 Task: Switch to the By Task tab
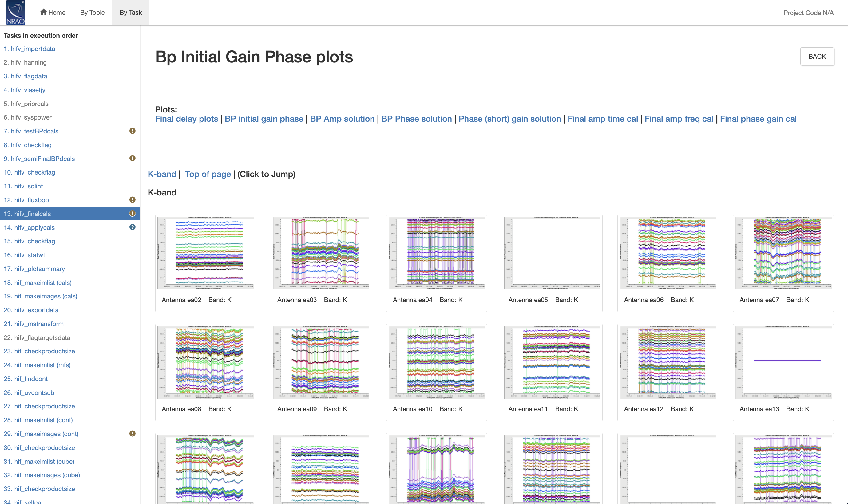[130, 13]
